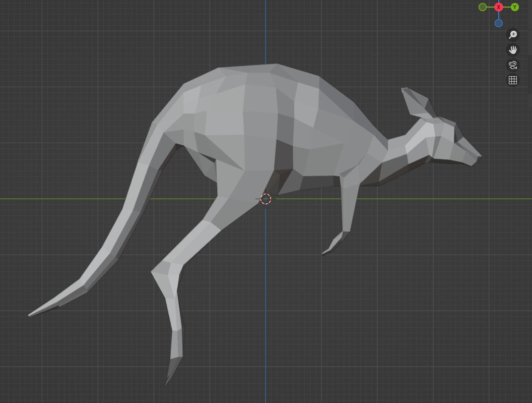Toggle orthographic view with the grid icon
532x403 pixels.
(512, 80)
